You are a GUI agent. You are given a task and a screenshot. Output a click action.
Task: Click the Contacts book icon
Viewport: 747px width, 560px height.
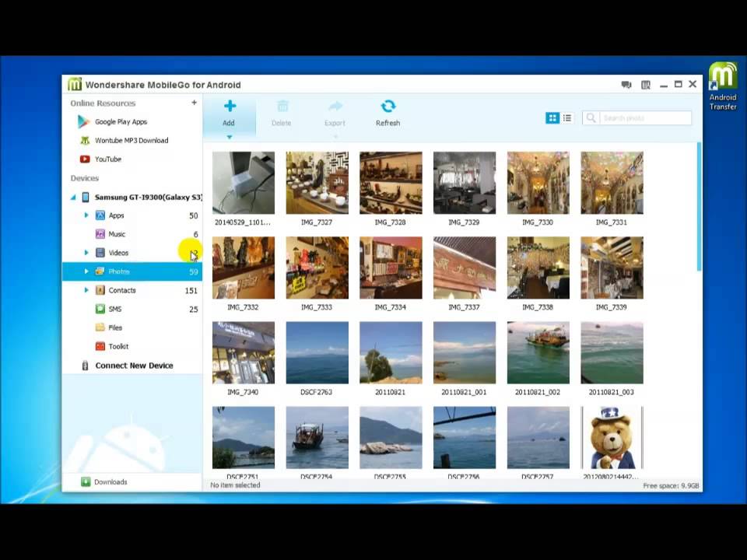click(100, 290)
